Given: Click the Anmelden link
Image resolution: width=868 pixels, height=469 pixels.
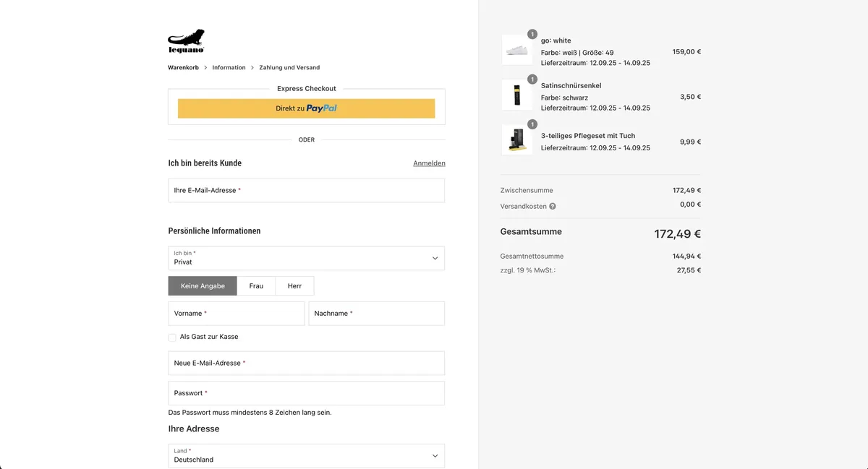Looking at the screenshot, I should tap(429, 163).
